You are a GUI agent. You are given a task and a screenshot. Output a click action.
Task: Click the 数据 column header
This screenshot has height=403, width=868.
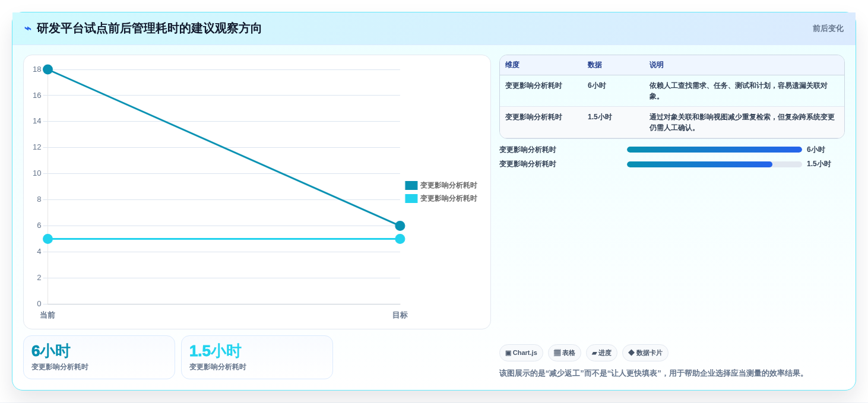point(595,65)
